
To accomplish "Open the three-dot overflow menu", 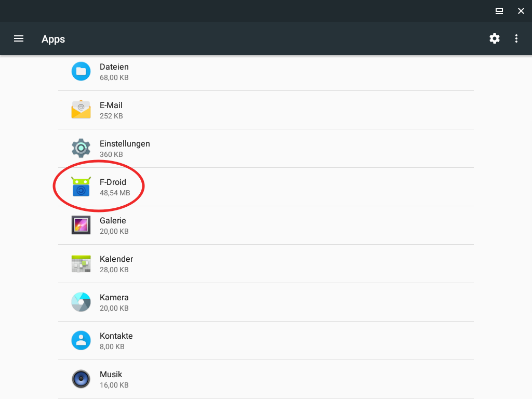I will (x=516, y=38).
